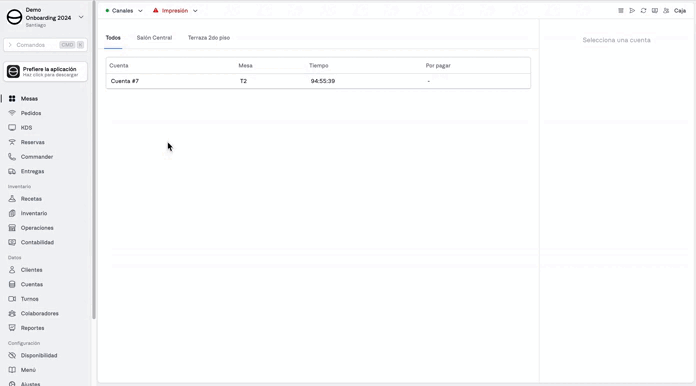This screenshot has width=696, height=386.
Task: Click the Operaciones store icon
Action: pyautogui.click(x=12, y=228)
